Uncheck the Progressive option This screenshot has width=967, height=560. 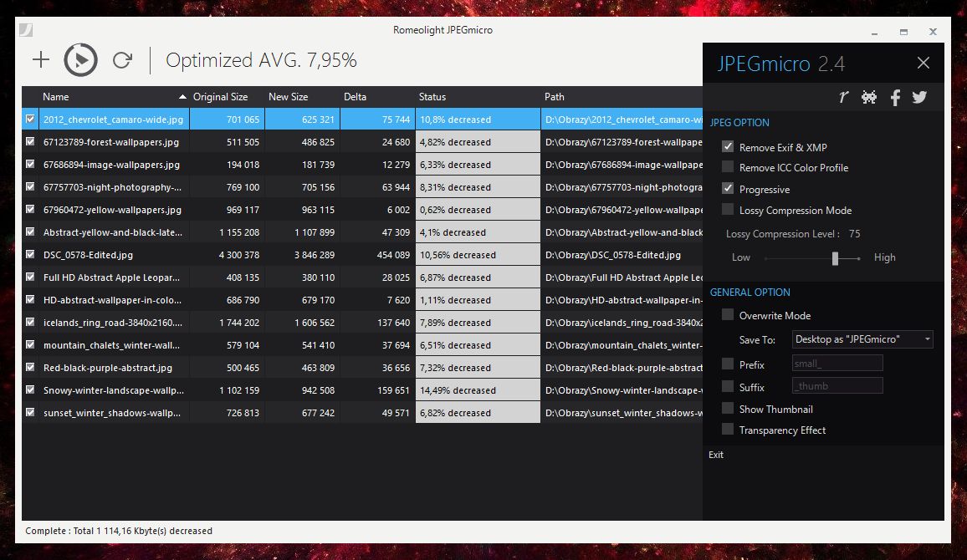point(728,189)
